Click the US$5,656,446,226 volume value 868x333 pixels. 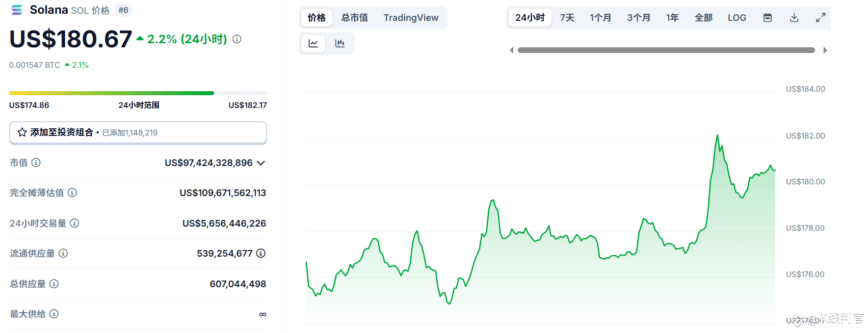224,224
